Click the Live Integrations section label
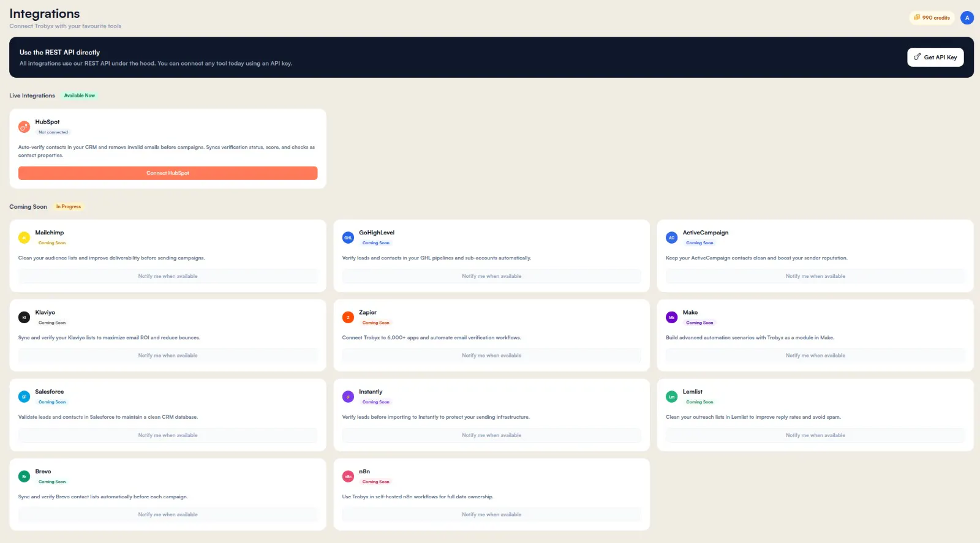The image size is (980, 543). tap(32, 95)
